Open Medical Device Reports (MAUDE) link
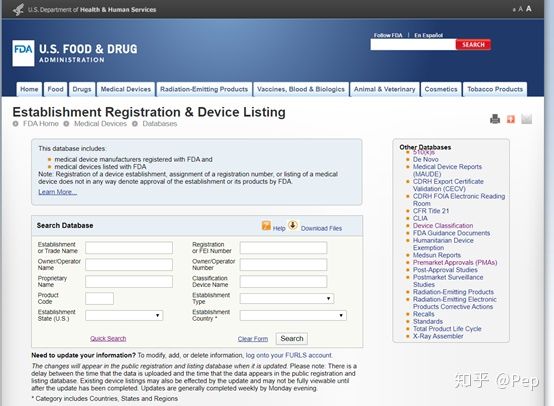 tap(447, 170)
